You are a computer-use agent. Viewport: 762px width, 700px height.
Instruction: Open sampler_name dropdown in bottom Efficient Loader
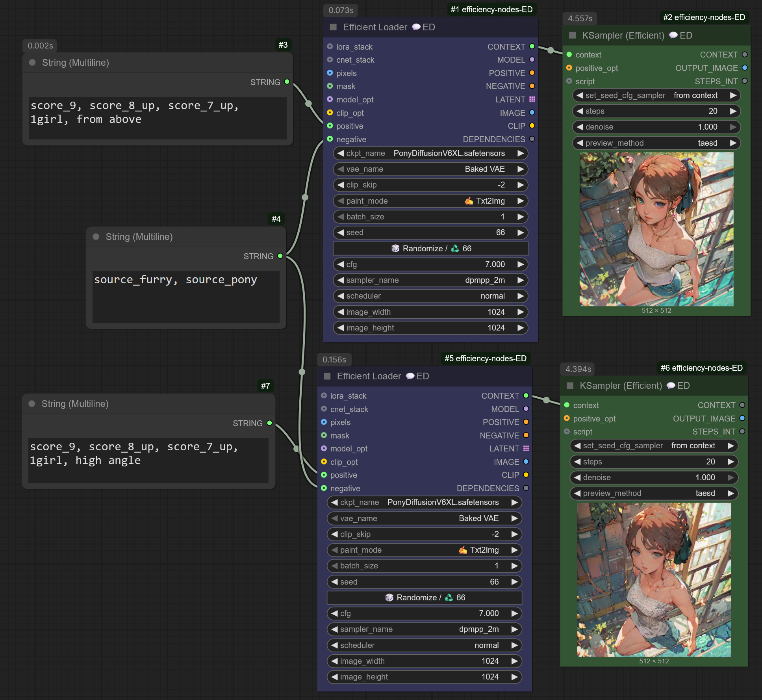tap(424, 629)
